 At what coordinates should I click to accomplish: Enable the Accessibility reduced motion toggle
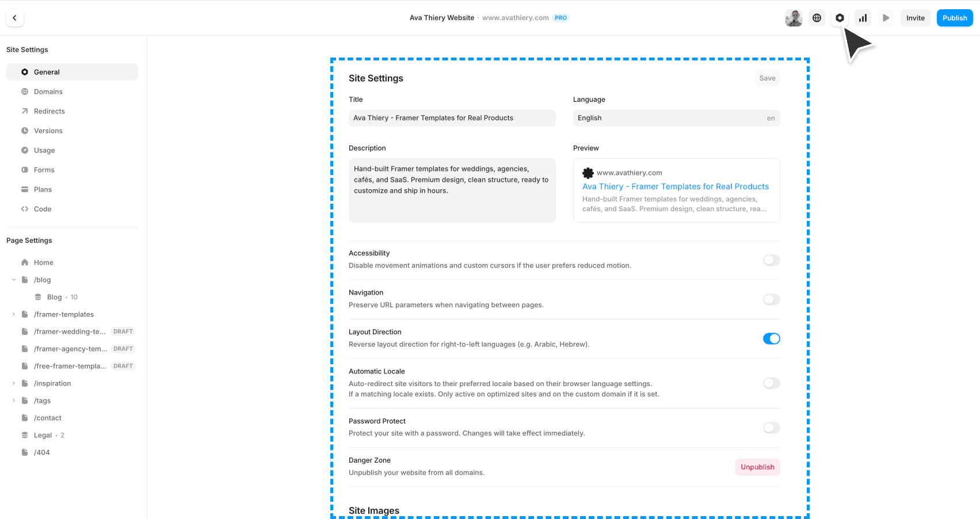point(772,260)
